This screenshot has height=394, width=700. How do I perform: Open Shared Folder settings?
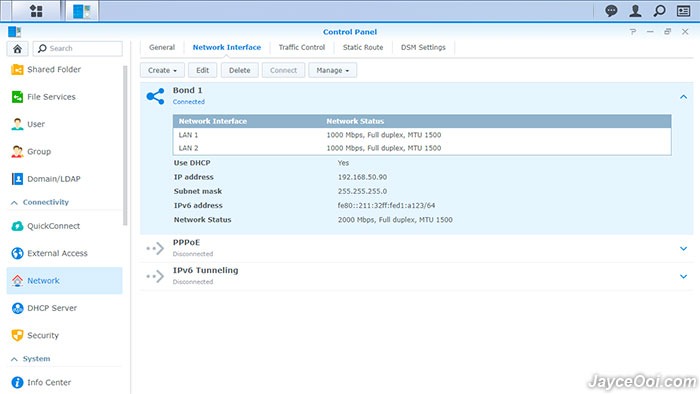pyautogui.click(x=65, y=70)
